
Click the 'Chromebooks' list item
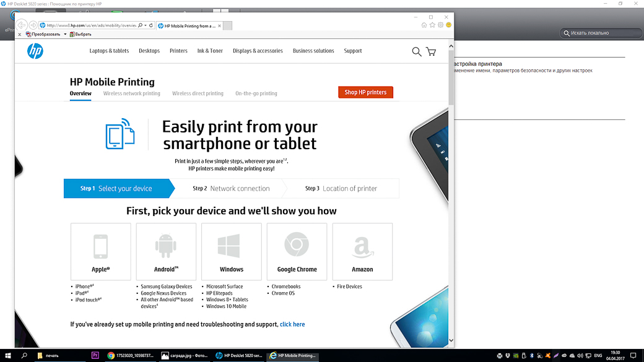(x=286, y=287)
